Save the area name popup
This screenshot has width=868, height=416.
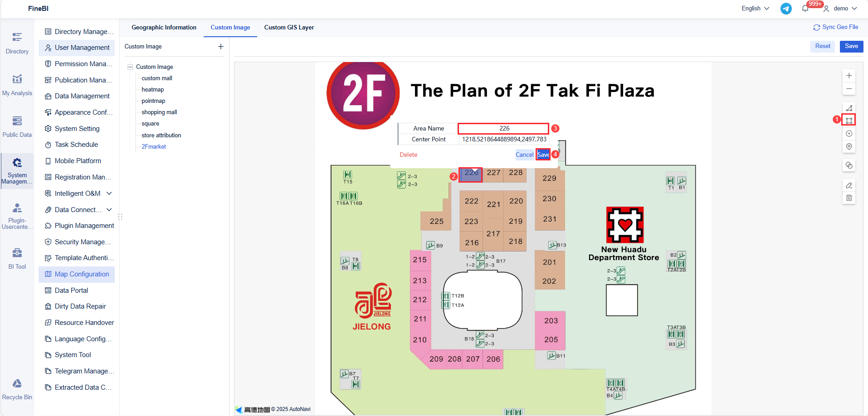point(543,155)
